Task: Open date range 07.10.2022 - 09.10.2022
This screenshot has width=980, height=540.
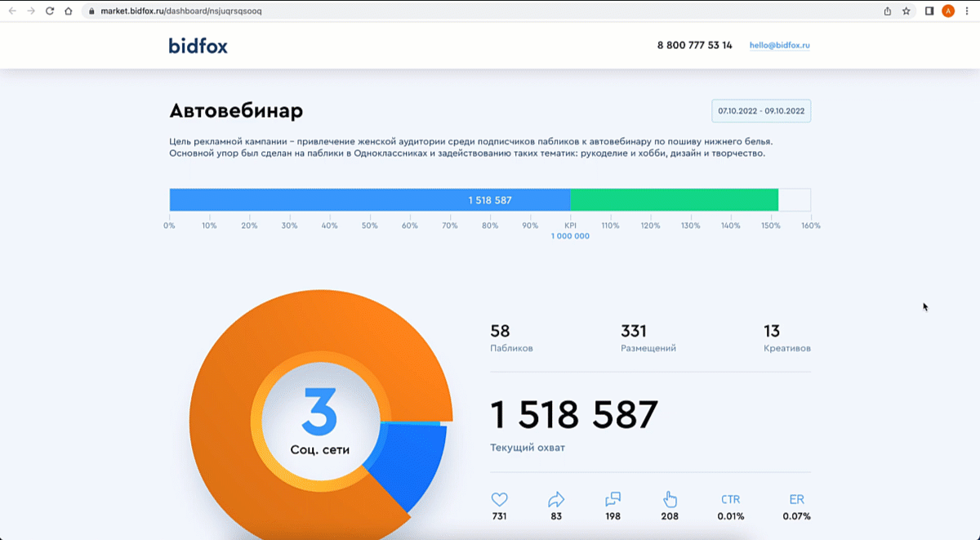Action: tap(761, 110)
